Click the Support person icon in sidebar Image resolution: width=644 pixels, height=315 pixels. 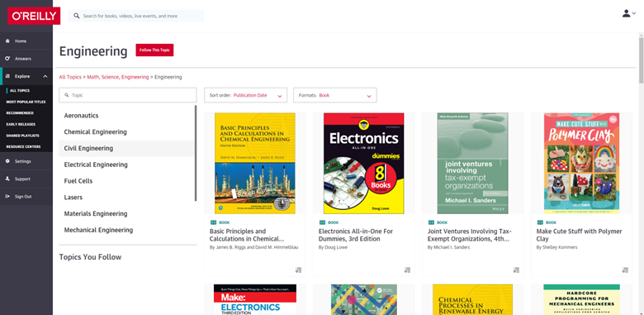pyautogui.click(x=7, y=179)
